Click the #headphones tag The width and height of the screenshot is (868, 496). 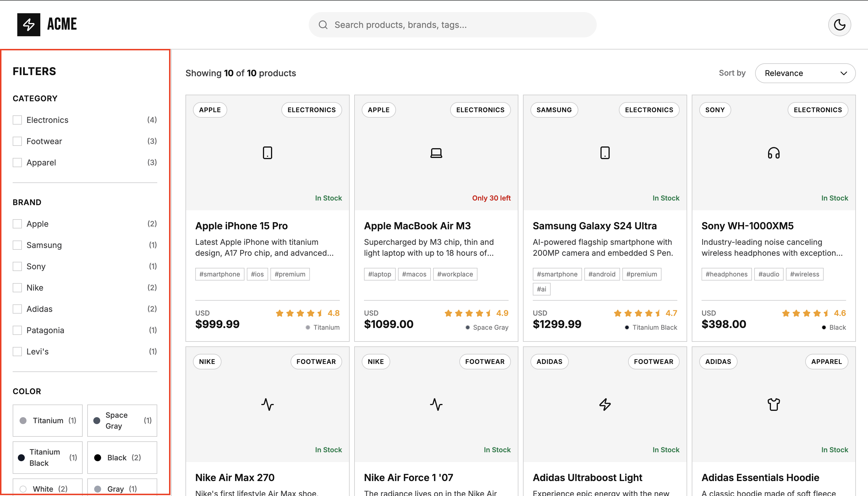pyautogui.click(x=726, y=274)
